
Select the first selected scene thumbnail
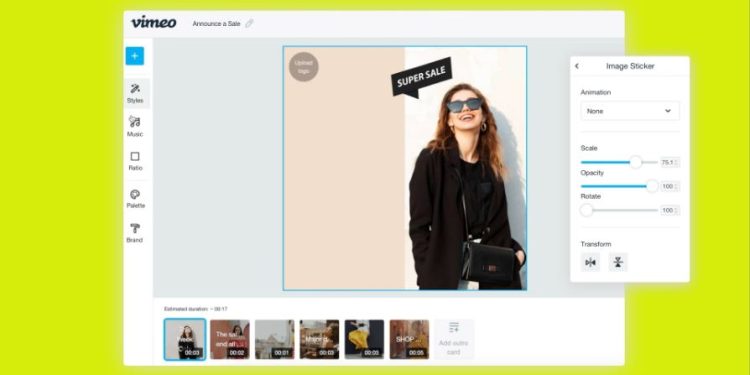point(185,340)
